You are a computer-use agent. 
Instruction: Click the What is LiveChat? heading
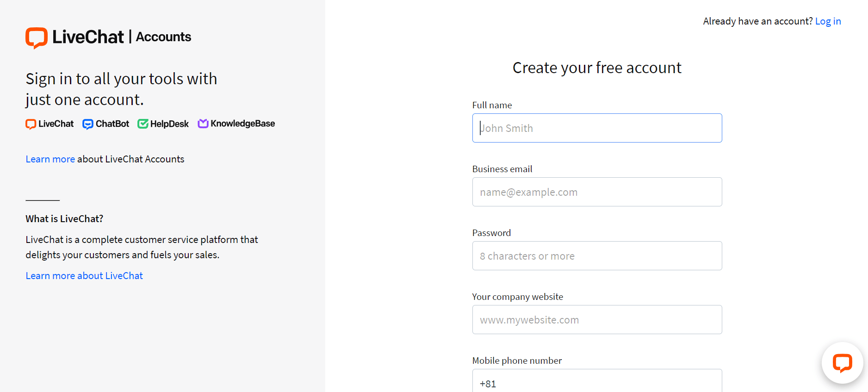coord(64,219)
